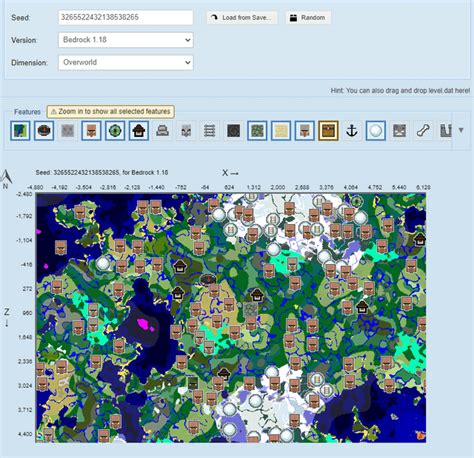The width and height of the screenshot is (474, 458).
Task: Enable the Ocean Monument feature icon
Action: [x=162, y=130]
